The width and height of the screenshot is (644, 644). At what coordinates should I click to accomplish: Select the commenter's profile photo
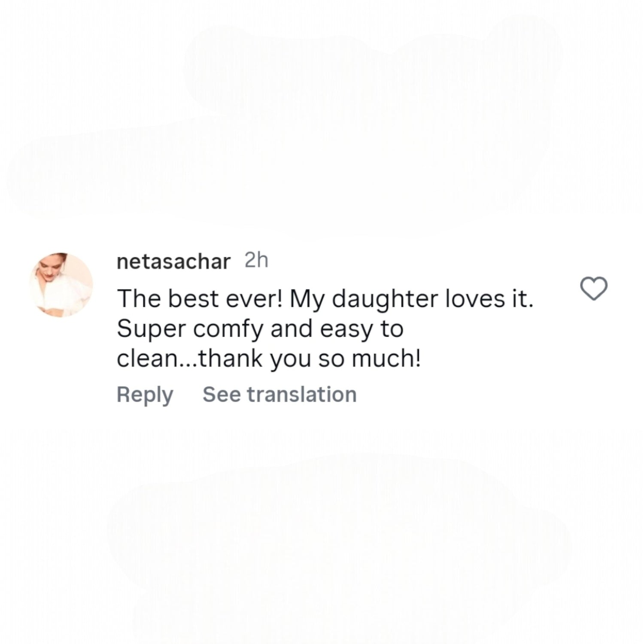(x=61, y=285)
